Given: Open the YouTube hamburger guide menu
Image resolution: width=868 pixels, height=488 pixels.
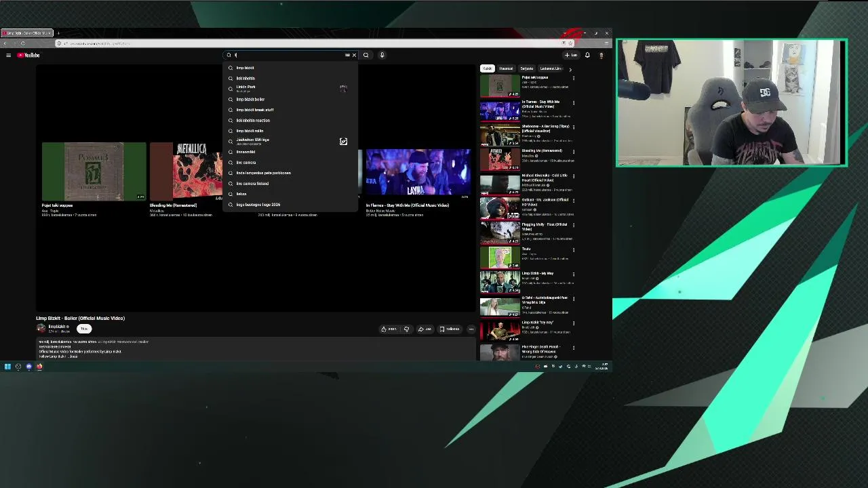Looking at the screenshot, I should [8, 55].
